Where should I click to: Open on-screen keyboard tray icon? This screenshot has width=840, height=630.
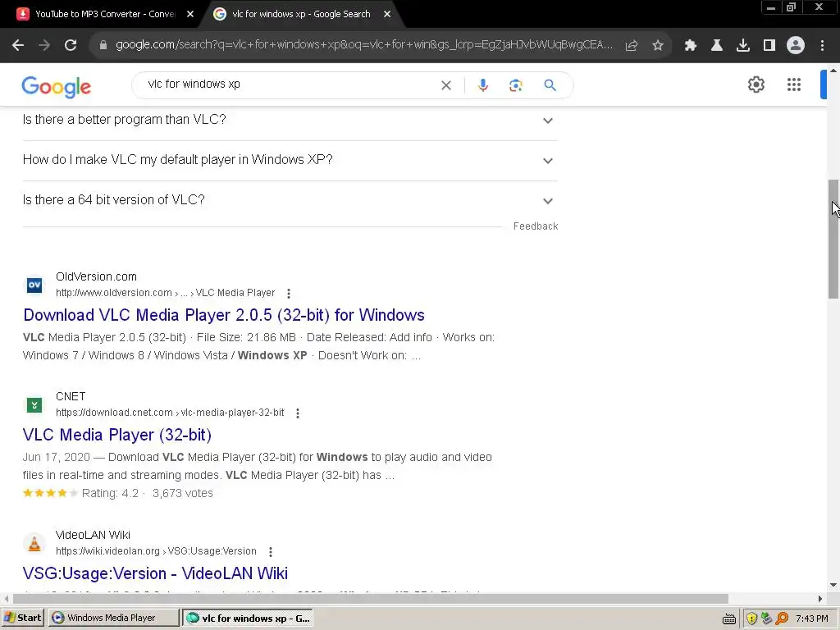pos(728,619)
